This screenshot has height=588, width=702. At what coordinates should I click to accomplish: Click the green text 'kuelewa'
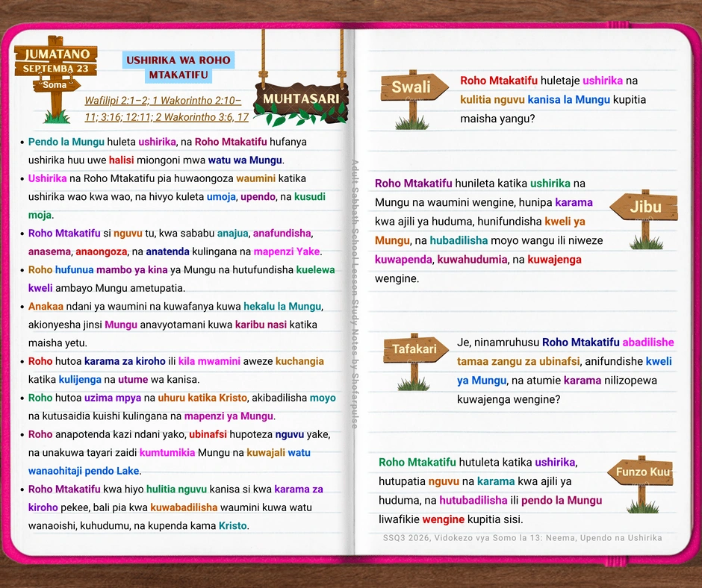(316, 270)
